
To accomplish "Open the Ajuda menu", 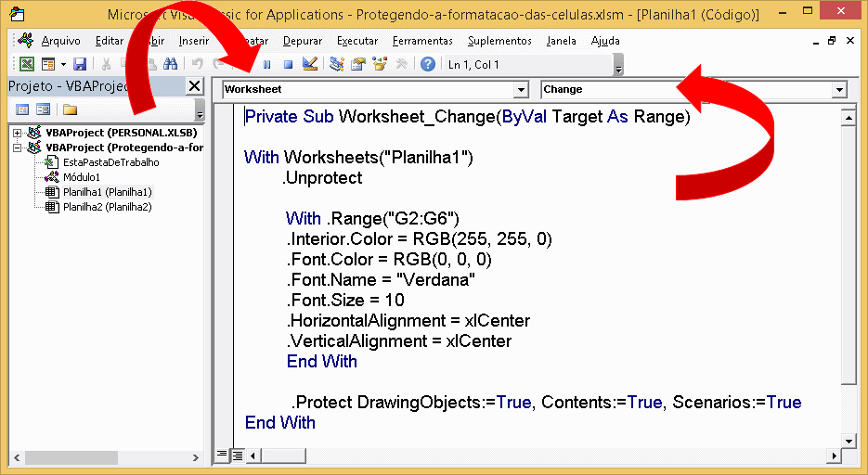I will coord(605,41).
